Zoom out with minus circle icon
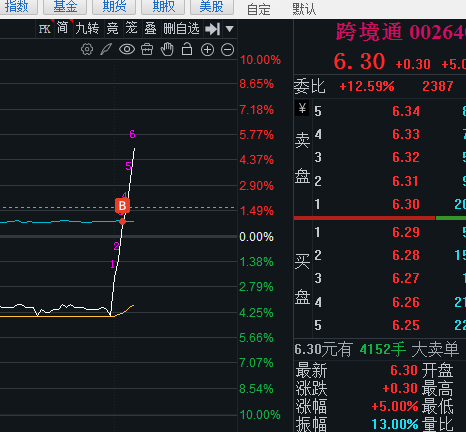The image size is (466, 432). (228, 50)
